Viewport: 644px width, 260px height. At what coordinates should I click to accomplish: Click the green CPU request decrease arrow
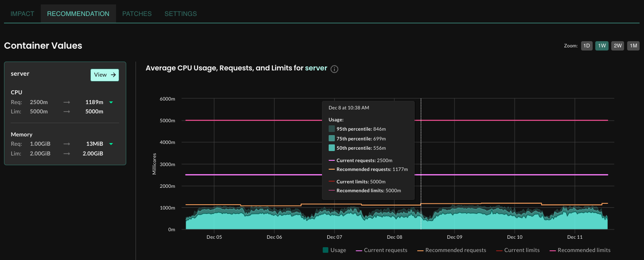click(x=111, y=102)
